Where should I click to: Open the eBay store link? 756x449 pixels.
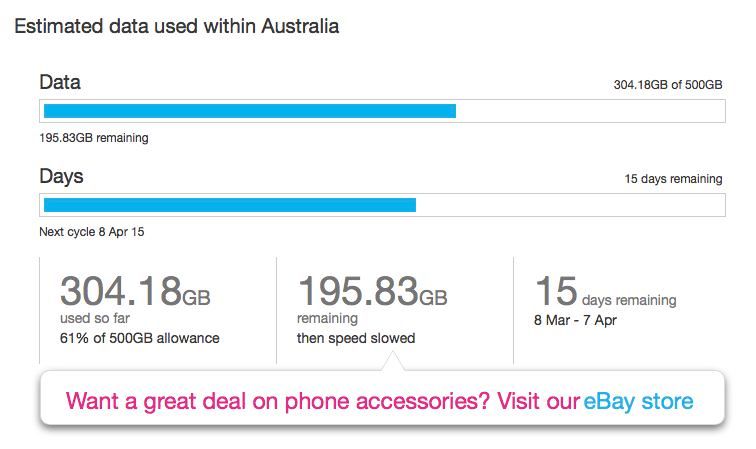pos(638,402)
